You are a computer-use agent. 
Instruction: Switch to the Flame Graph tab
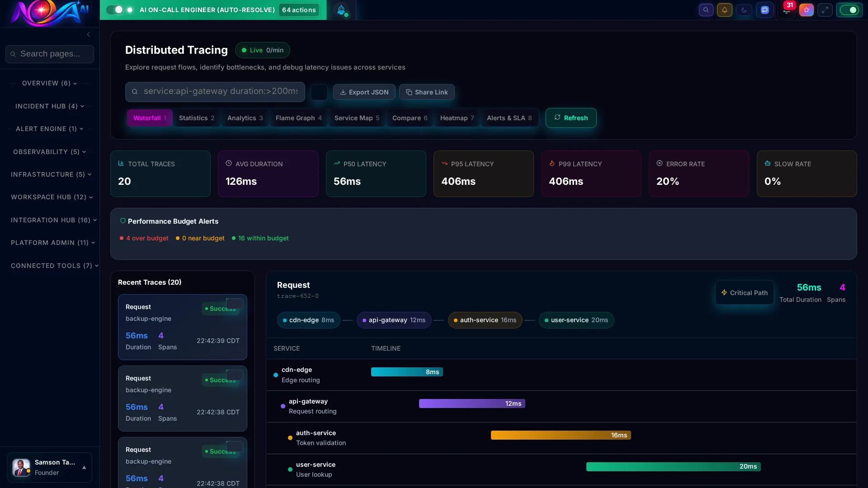(298, 118)
